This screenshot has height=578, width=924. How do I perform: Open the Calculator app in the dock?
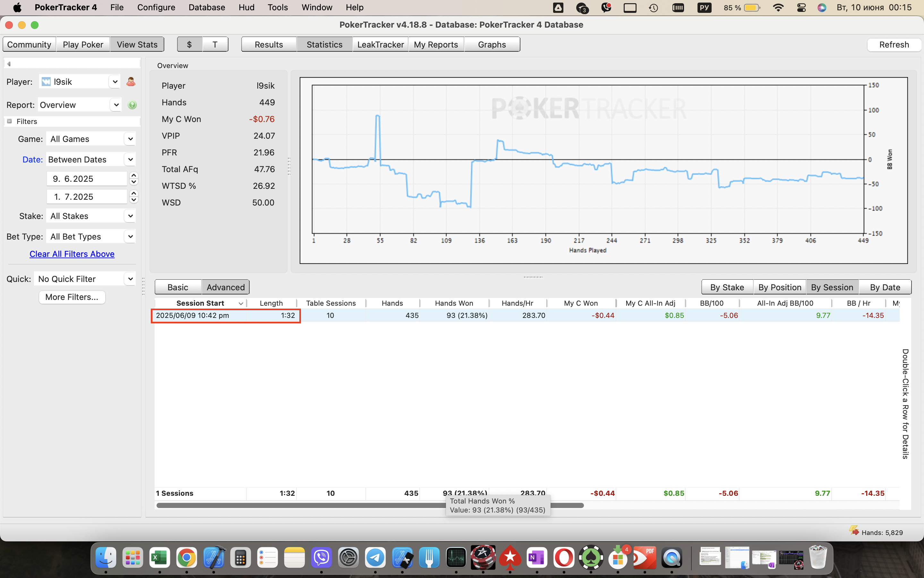click(241, 558)
